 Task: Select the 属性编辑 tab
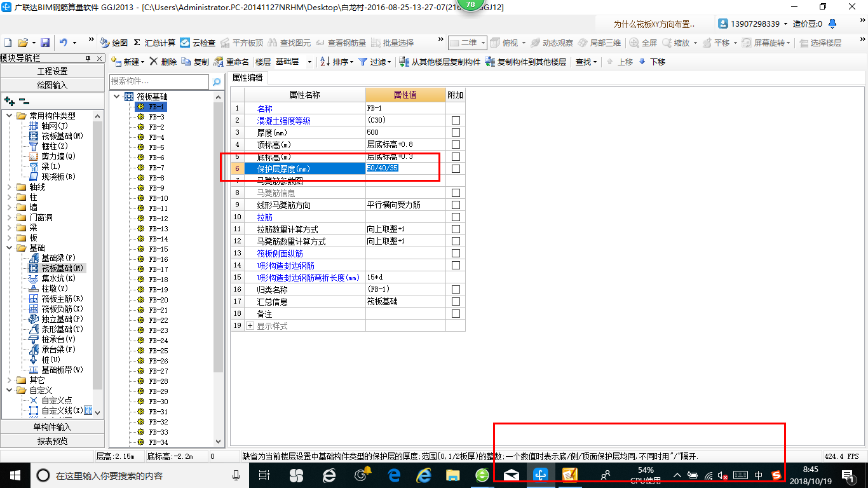pos(248,78)
